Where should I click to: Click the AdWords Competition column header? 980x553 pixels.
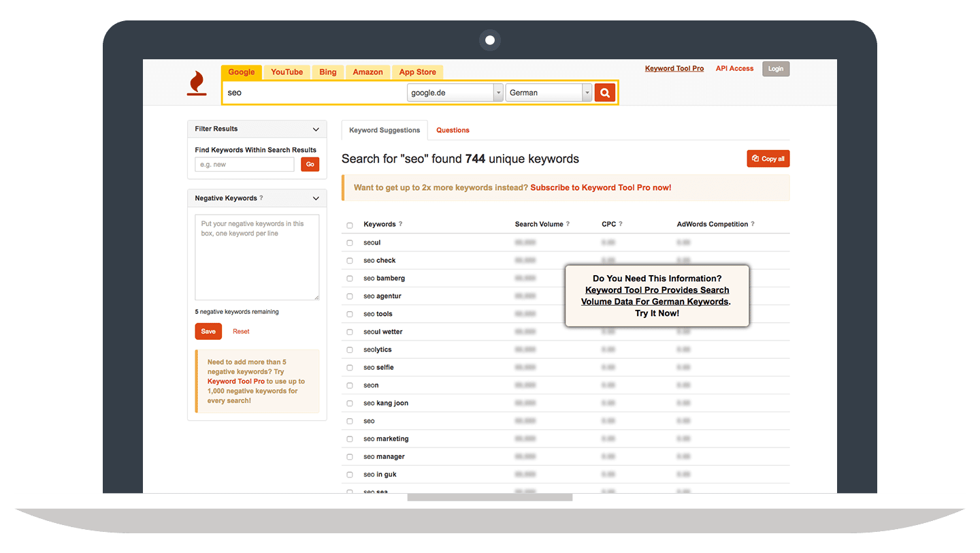712,224
